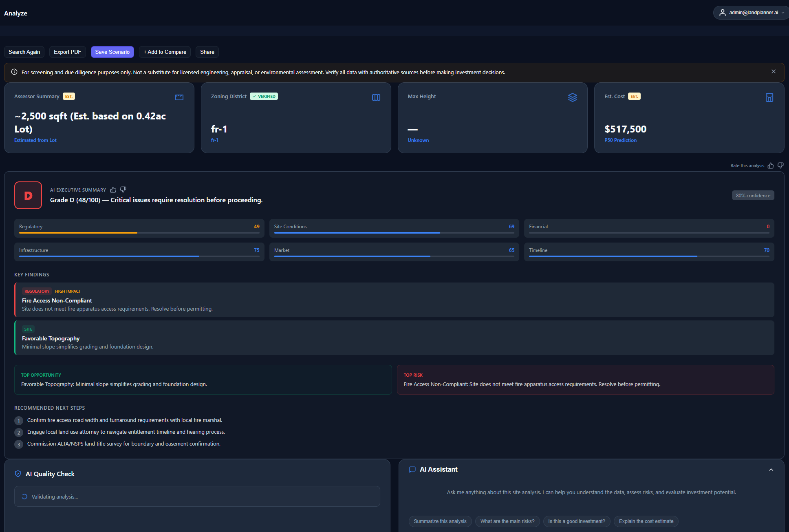Click thumbs down next to Rate this analysis
This screenshot has width=789, height=532.
tap(780, 166)
